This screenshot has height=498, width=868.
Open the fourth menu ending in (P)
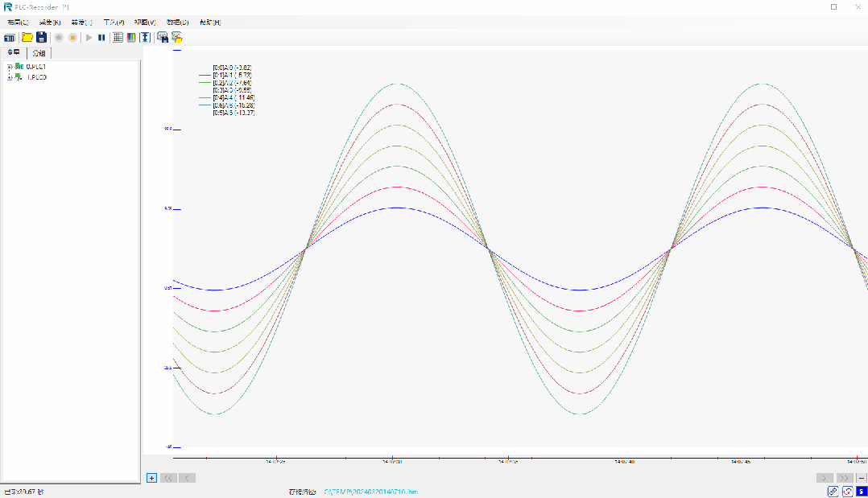click(114, 23)
